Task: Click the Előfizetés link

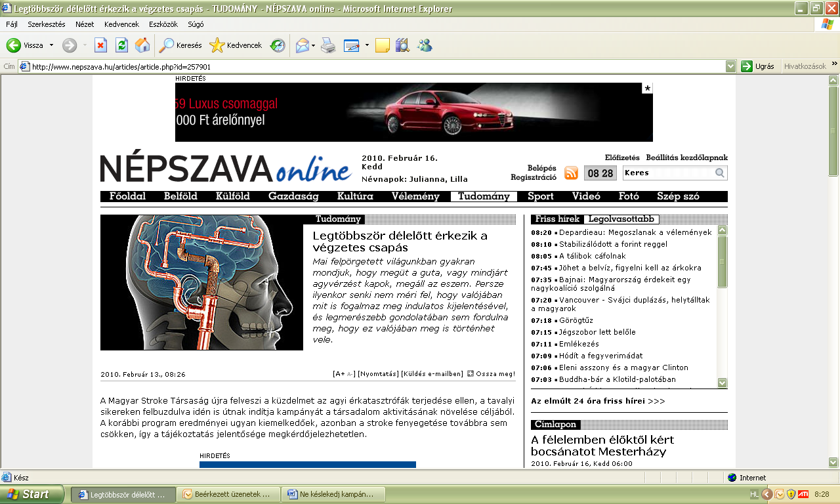Action: click(622, 157)
